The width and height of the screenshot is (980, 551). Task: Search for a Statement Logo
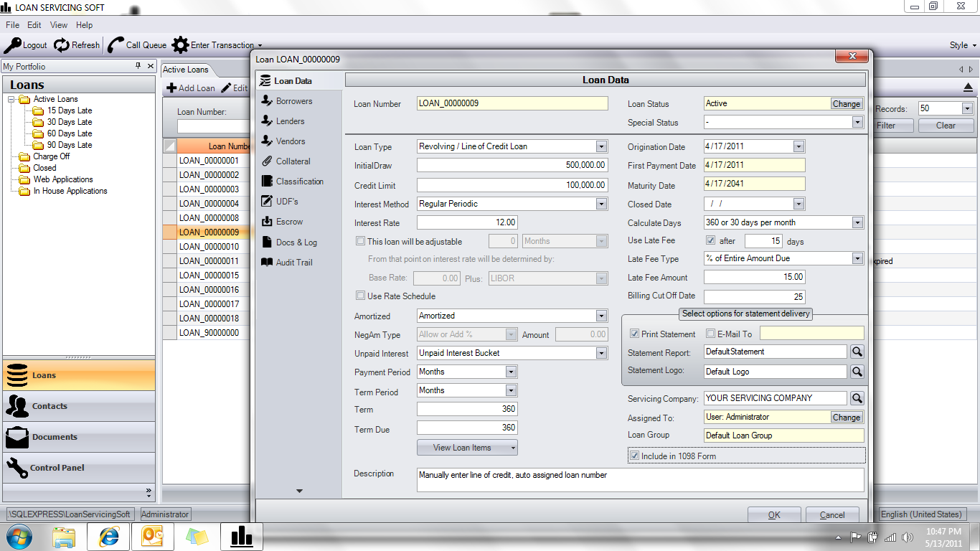[857, 372]
